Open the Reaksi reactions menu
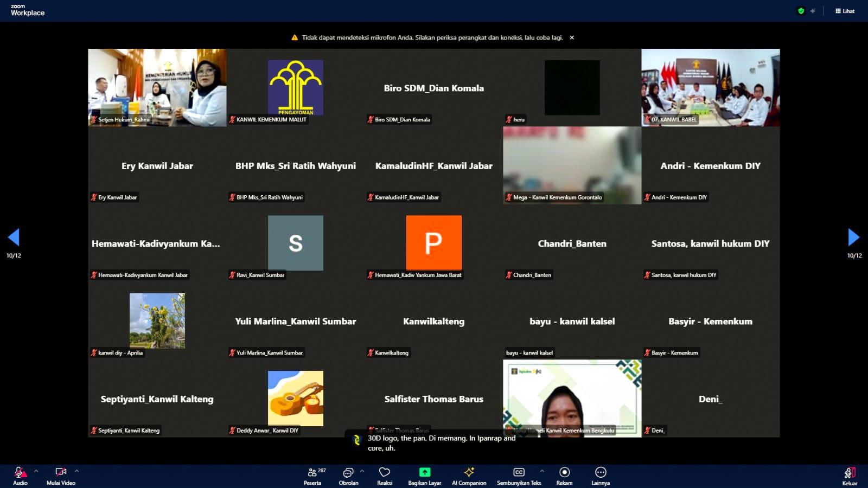Viewport: 868px width, 488px height. point(385,475)
